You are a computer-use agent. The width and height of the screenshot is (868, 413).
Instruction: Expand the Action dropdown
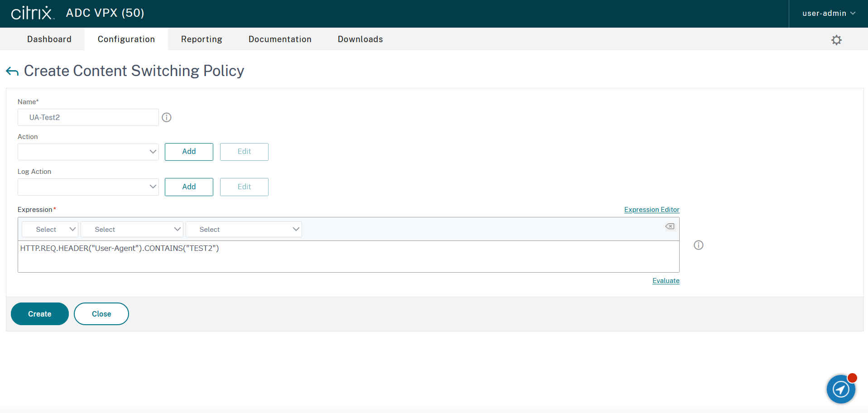(88, 152)
